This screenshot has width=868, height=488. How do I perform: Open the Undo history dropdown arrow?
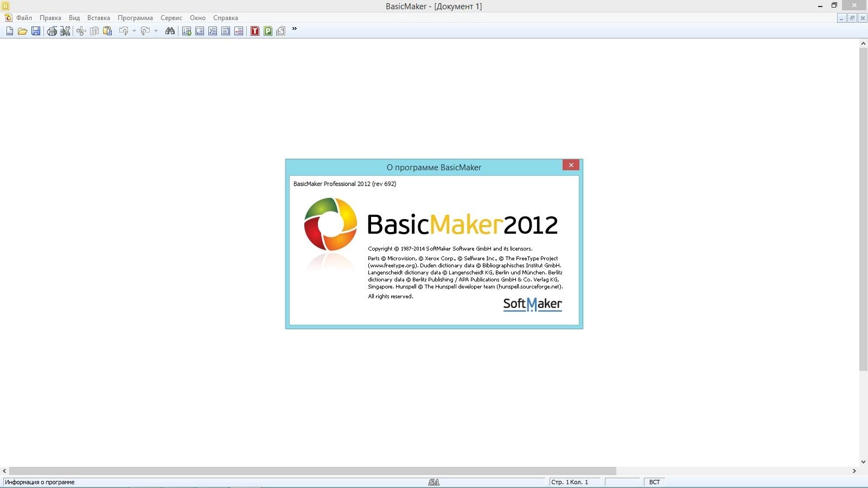[x=134, y=31]
